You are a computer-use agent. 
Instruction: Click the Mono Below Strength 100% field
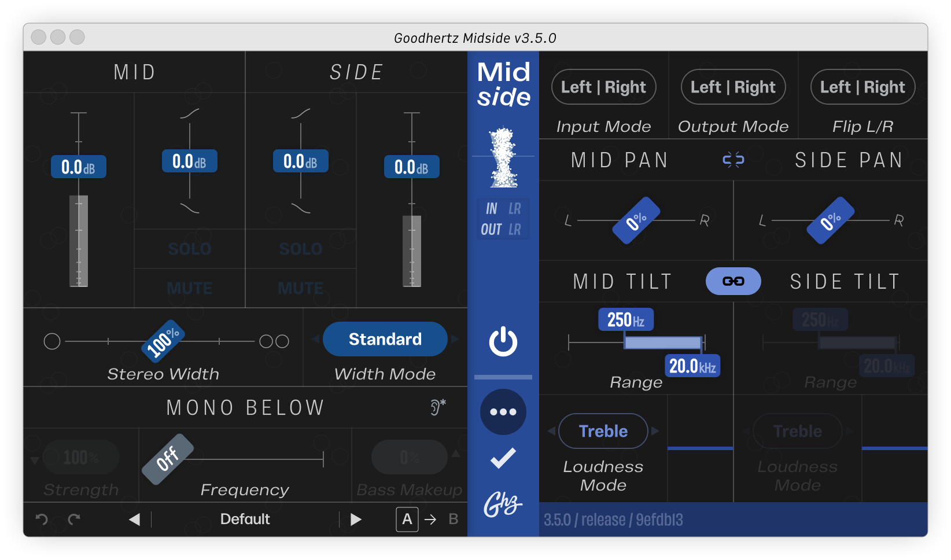tap(81, 458)
